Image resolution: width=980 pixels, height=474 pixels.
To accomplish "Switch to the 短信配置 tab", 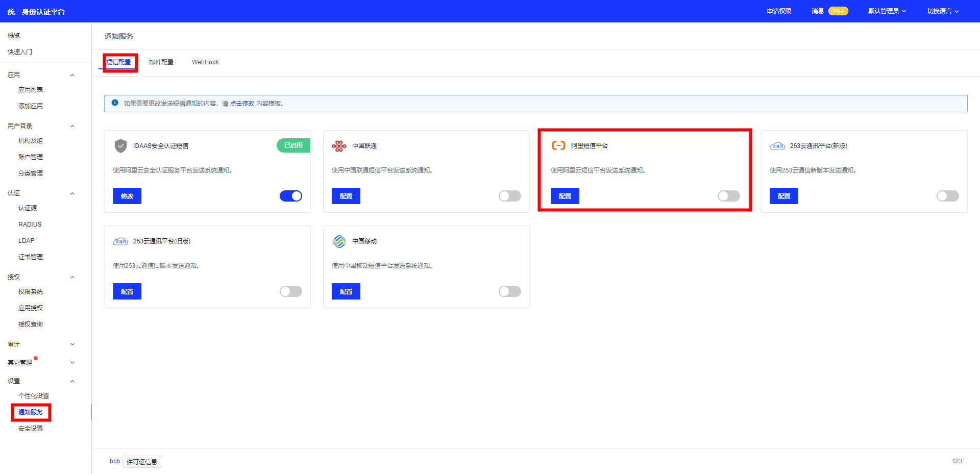I will pyautogui.click(x=118, y=62).
